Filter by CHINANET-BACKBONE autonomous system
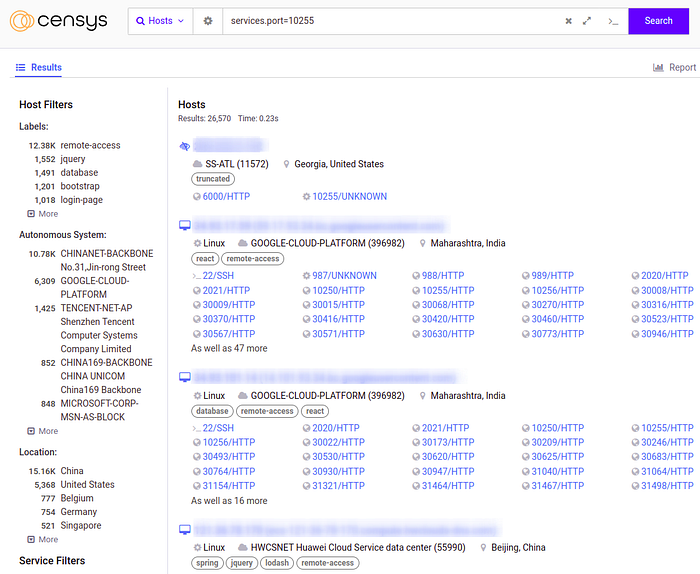Image resolution: width=700 pixels, height=574 pixels. (x=107, y=260)
